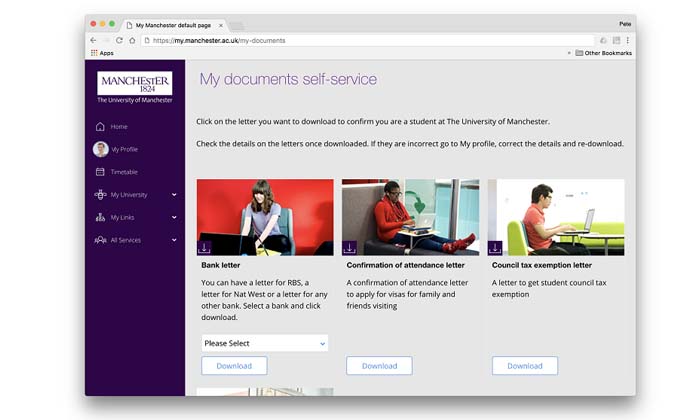
Task: Click download icon on Bank letter image
Action: click(x=204, y=248)
